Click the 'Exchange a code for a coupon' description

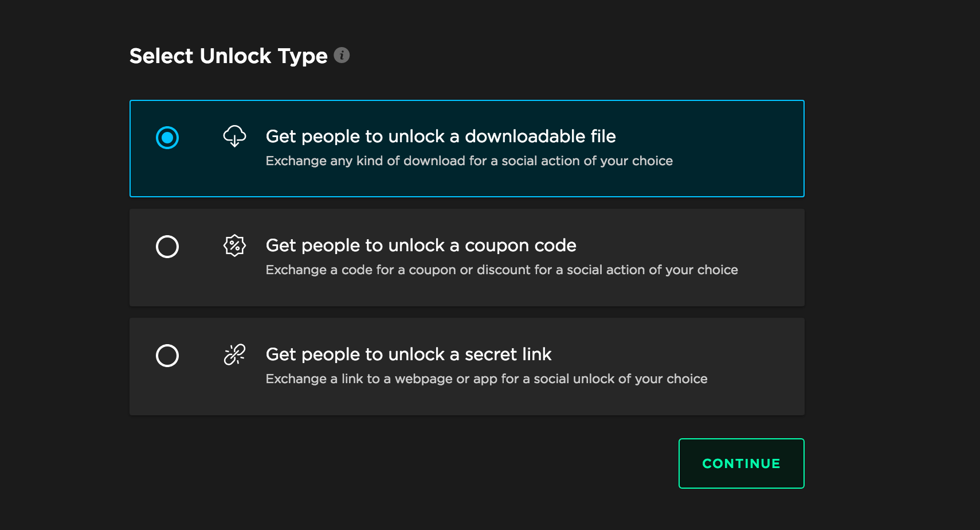click(x=502, y=270)
